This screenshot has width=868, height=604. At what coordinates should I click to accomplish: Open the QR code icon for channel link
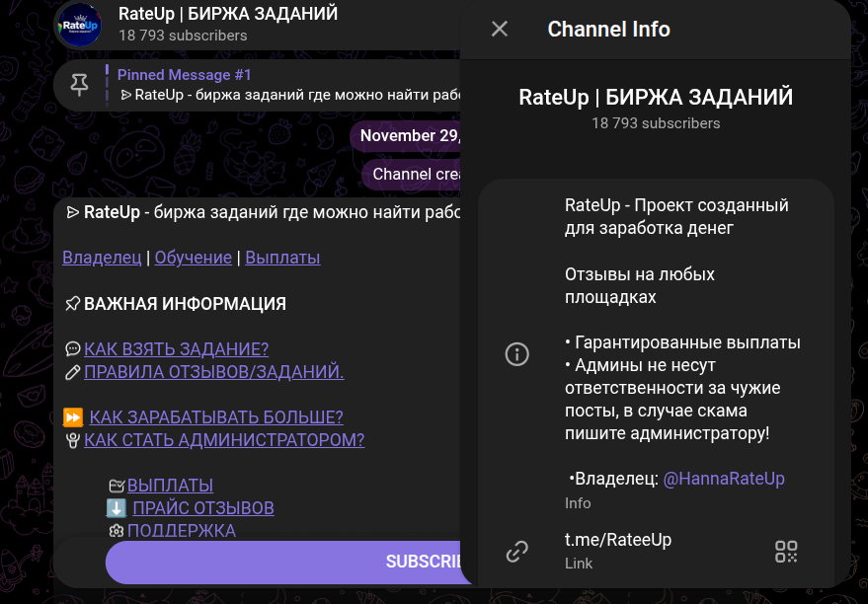tap(786, 552)
